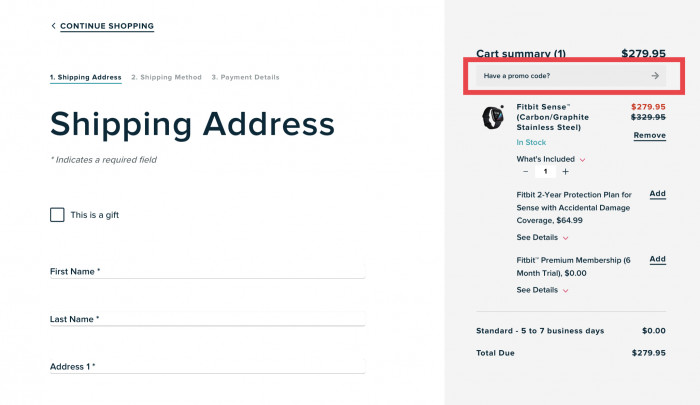
Task: Select the 3. Payment Details step tab
Action: tap(246, 77)
